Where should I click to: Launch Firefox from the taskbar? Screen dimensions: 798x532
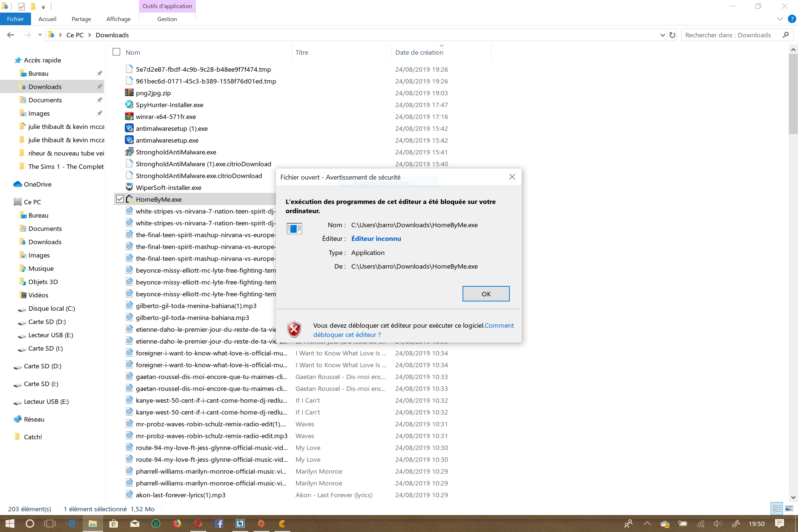(177, 524)
